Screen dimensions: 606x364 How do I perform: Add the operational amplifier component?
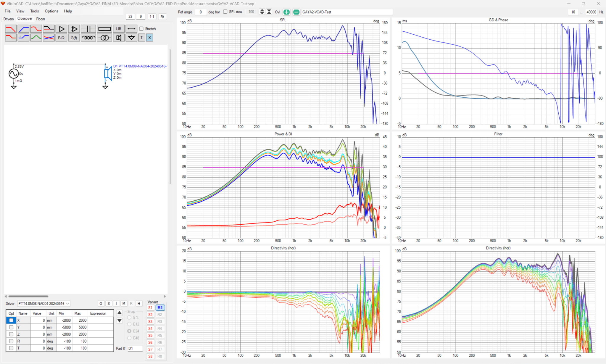74,29
